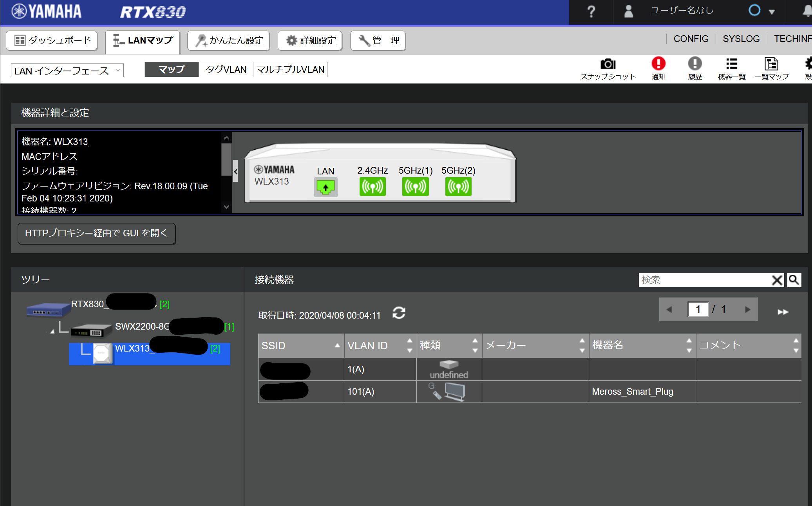The height and width of the screenshot is (506, 812).
Task: Open the list map icon
Action: [x=771, y=64]
